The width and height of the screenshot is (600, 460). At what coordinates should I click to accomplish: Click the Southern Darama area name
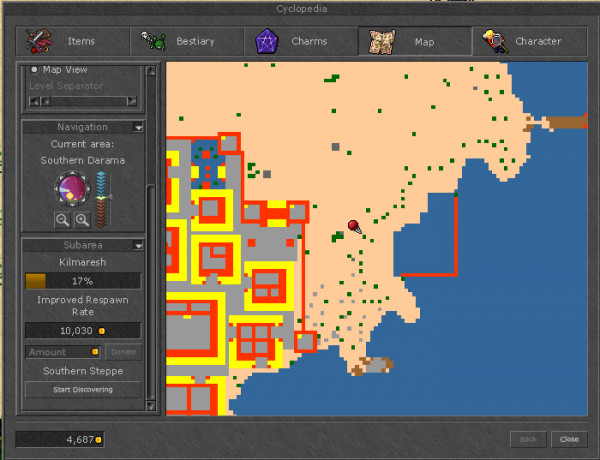(83, 160)
